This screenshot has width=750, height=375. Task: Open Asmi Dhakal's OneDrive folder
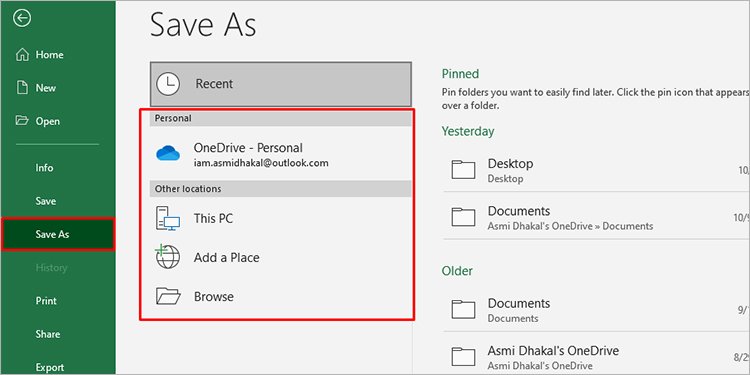(596, 356)
